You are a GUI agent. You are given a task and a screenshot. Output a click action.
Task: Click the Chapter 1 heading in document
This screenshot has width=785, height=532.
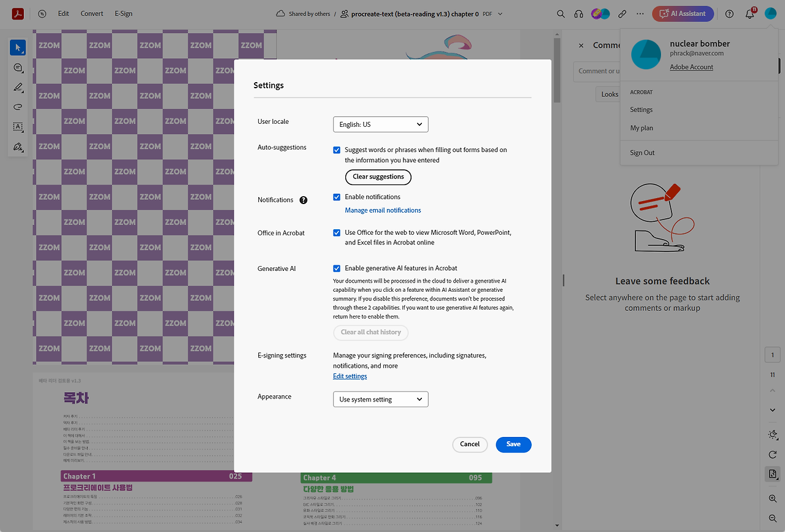[156, 476]
